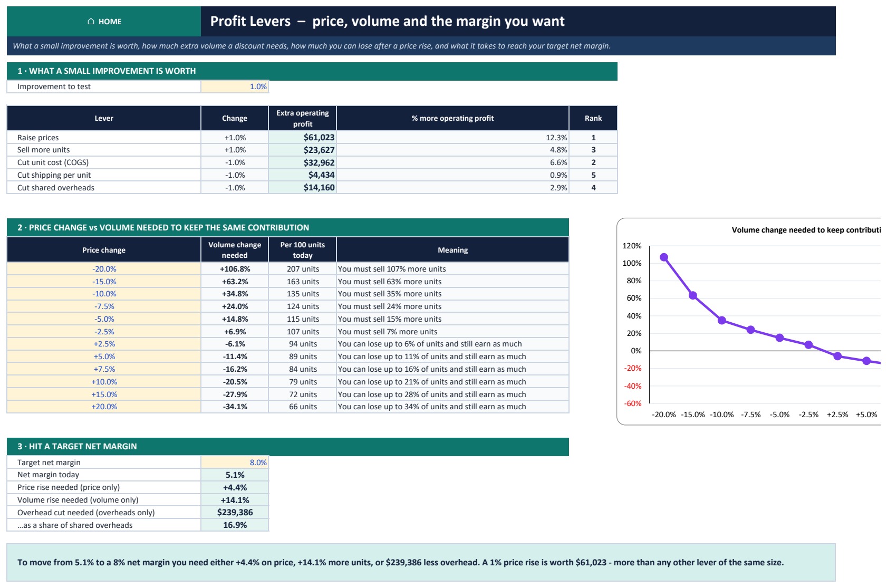887x588 pixels.
Task: Click the home icon beside HOME
Action: 91,22
